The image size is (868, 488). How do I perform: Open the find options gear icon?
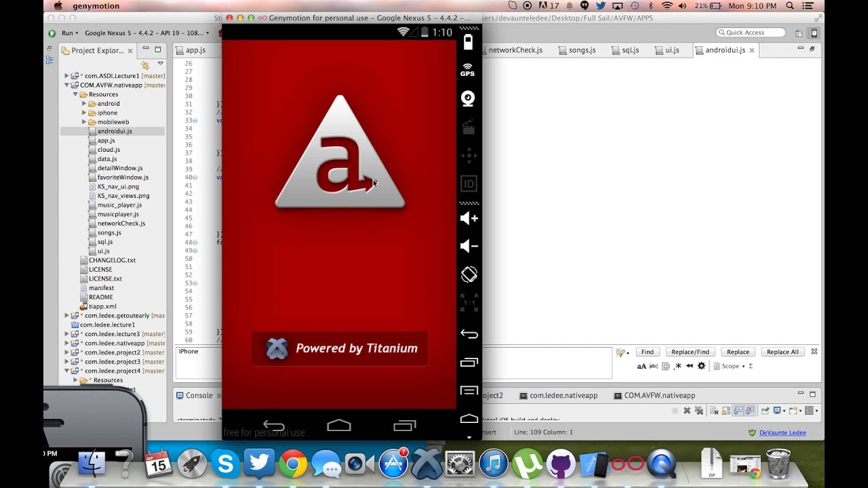click(701, 366)
